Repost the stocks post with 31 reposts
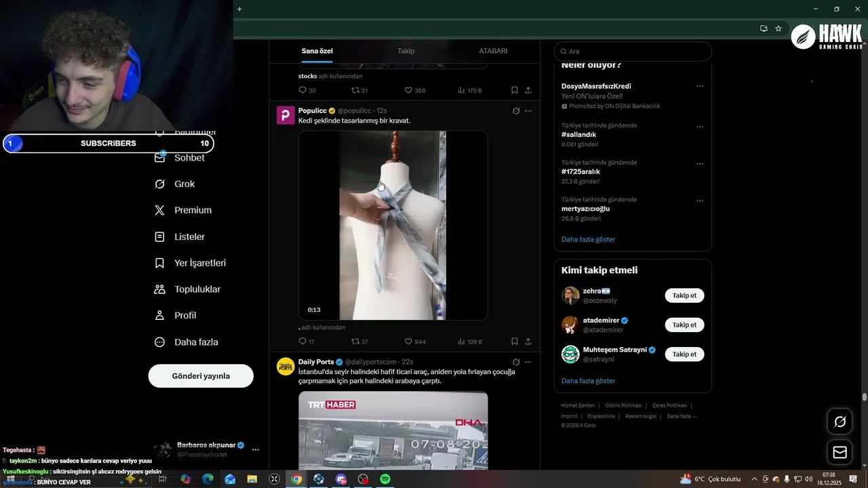Viewport: 868px width, 488px height. click(x=359, y=90)
